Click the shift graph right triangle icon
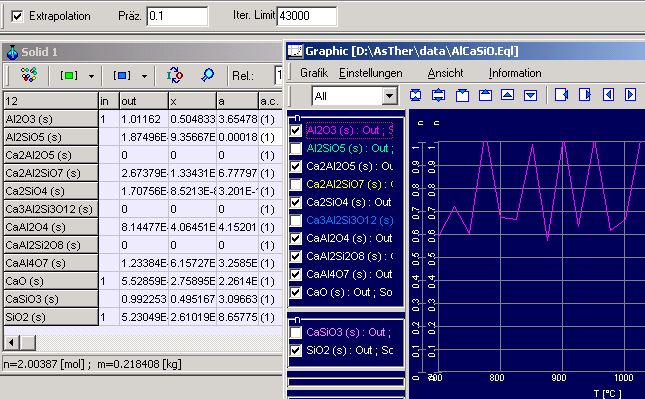Viewport: 645px width, 399px height. coord(630,95)
